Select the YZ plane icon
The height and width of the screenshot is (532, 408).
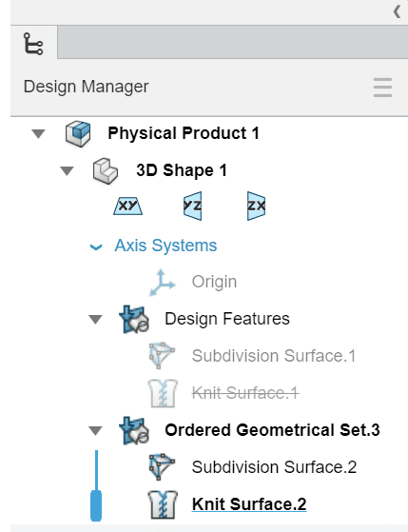click(x=193, y=206)
